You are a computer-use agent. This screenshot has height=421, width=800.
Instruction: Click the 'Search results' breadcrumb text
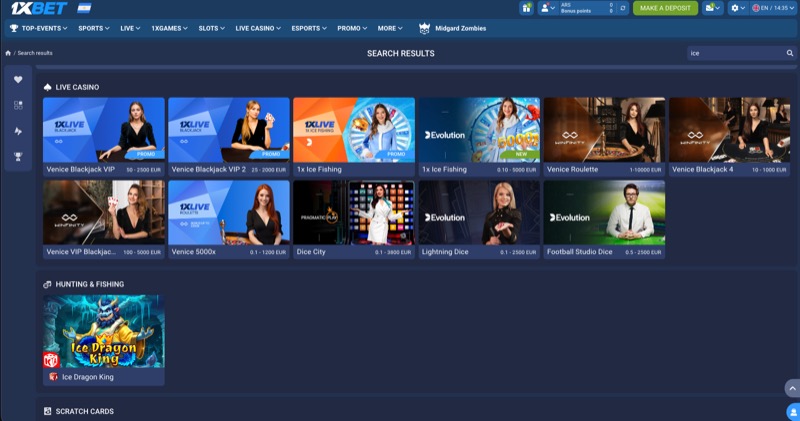tap(35, 53)
